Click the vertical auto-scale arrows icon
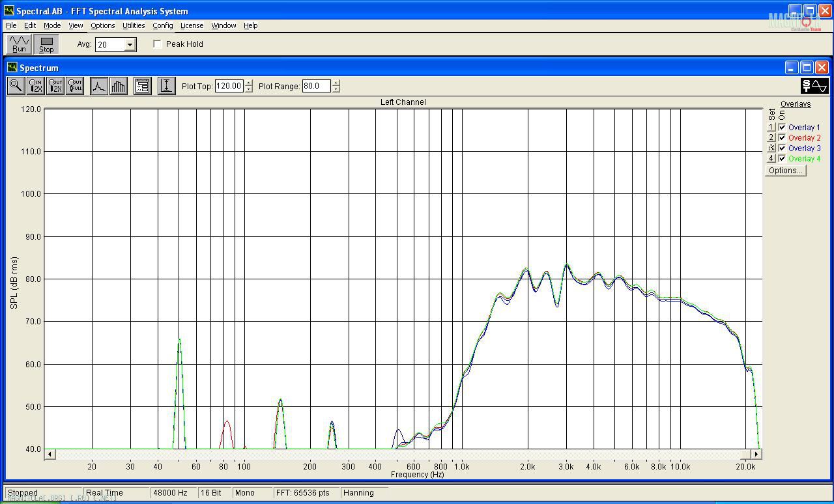The image size is (834, 504). [x=166, y=86]
